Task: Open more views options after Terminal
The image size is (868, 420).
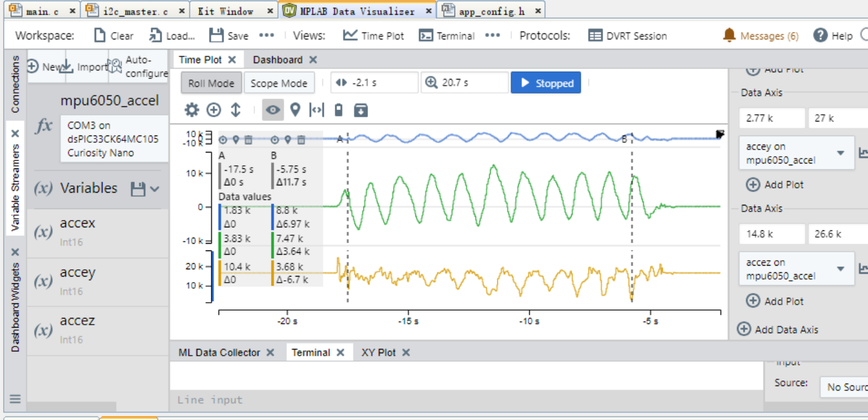Action: click(493, 35)
